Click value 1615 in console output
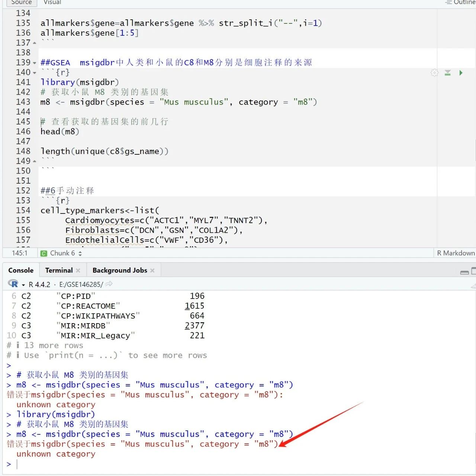Image resolution: width=476 pixels, height=476 pixels. (x=194, y=306)
